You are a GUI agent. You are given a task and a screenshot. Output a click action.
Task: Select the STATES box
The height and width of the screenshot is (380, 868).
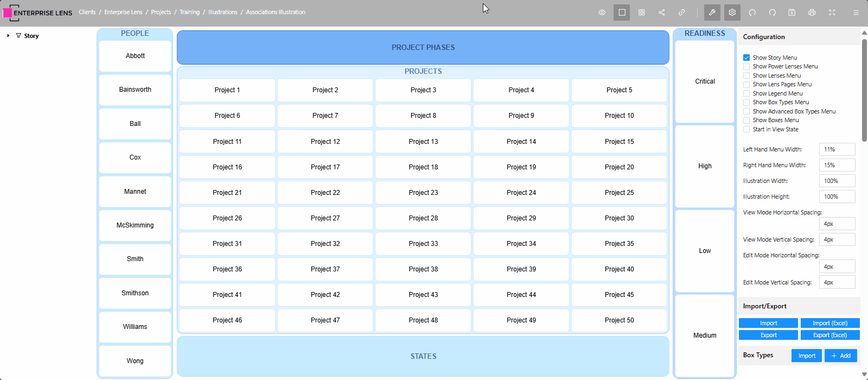(x=423, y=356)
